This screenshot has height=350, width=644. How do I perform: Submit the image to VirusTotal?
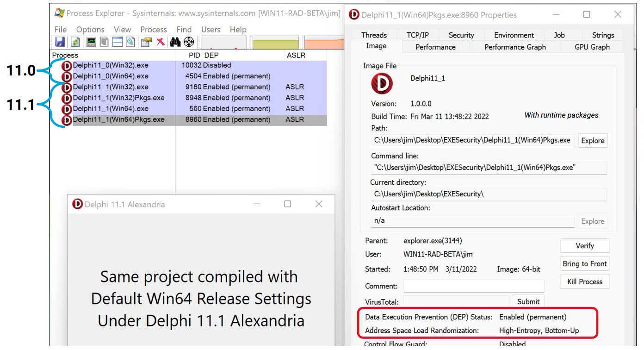coord(528,302)
